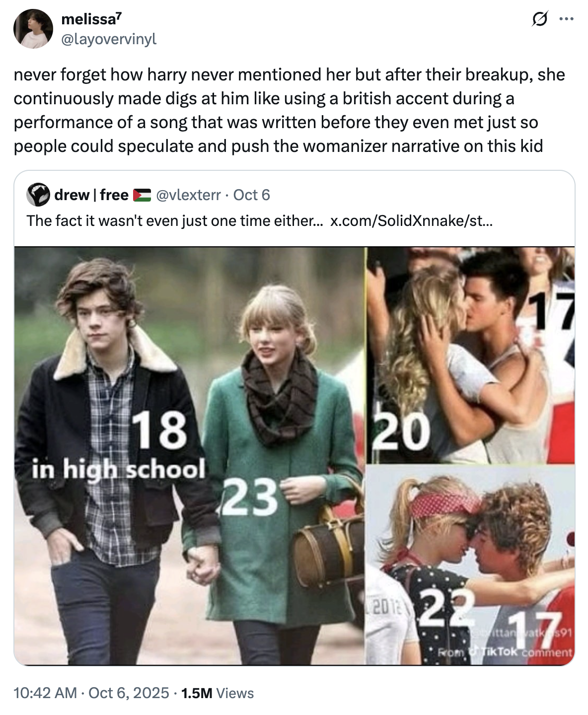Click the "drew | free" display name
The height and width of the screenshot is (715, 588).
coord(91,195)
